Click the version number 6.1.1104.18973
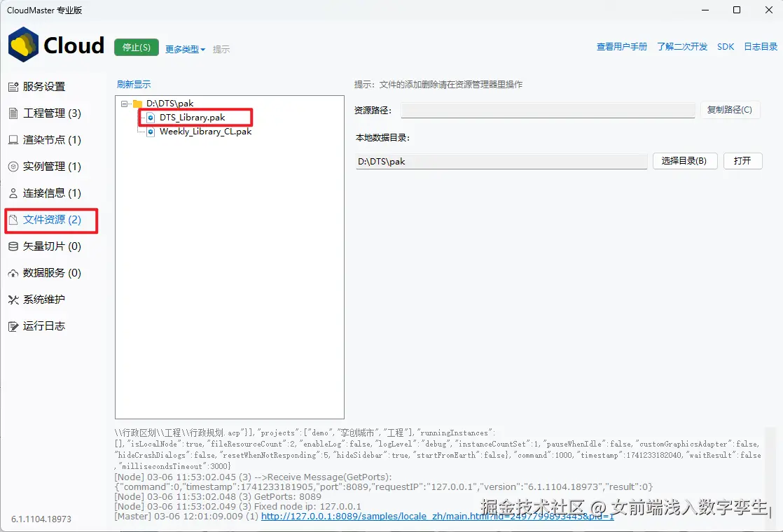Screen dimensions: 783x532 [41, 519]
